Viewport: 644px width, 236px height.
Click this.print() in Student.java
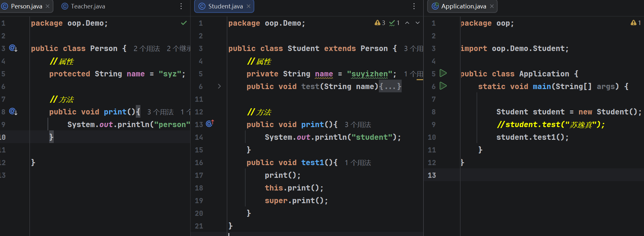(294, 188)
